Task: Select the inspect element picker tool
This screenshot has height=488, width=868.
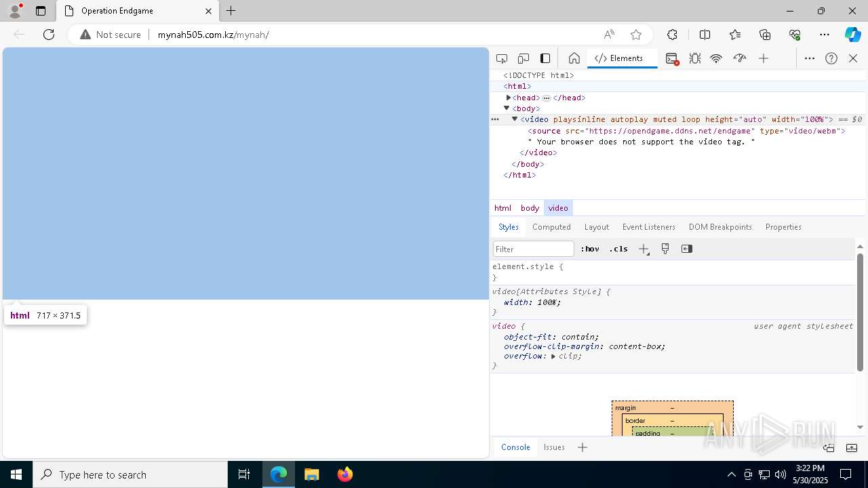Action: (x=502, y=58)
